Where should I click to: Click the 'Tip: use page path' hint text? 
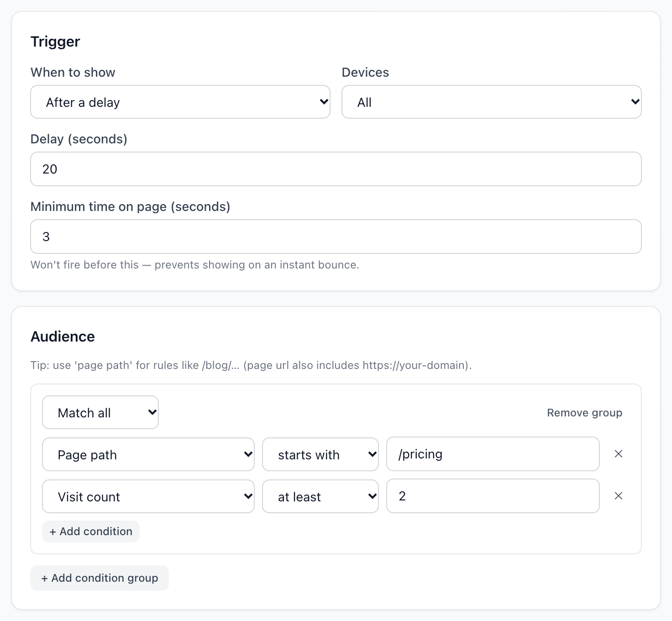click(x=251, y=365)
